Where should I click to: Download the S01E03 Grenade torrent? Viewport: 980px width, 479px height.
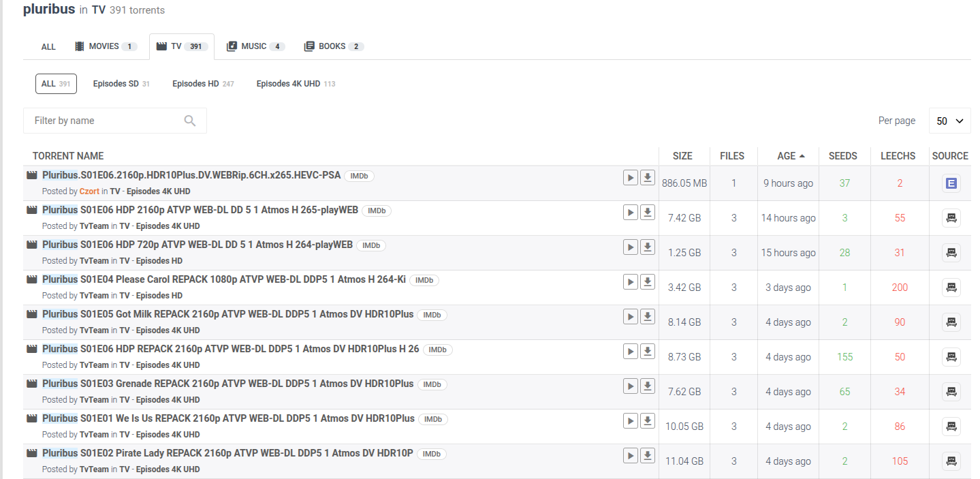(x=648, y=386)
